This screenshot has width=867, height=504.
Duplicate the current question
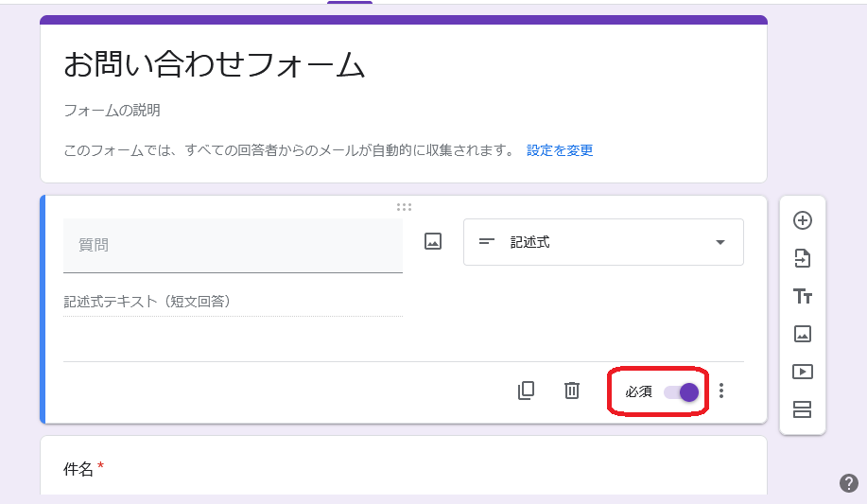coord(526,391)
